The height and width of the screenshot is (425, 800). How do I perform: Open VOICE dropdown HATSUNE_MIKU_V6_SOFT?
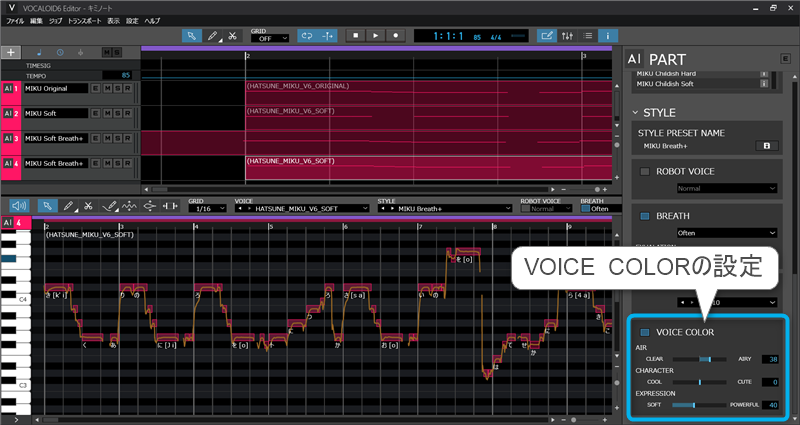click(302, 209)
